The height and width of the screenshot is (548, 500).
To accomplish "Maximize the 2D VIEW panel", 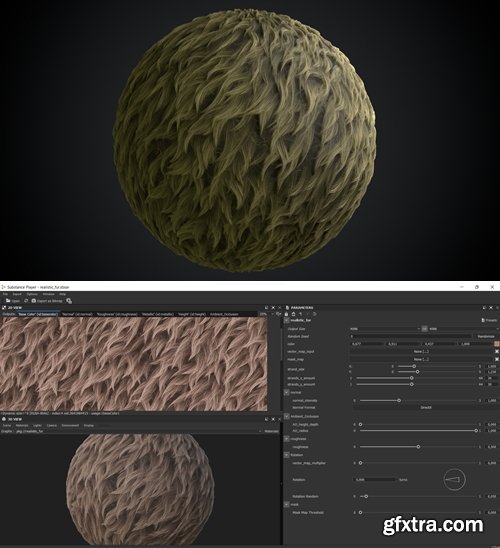I will click(x=273, y=308).
